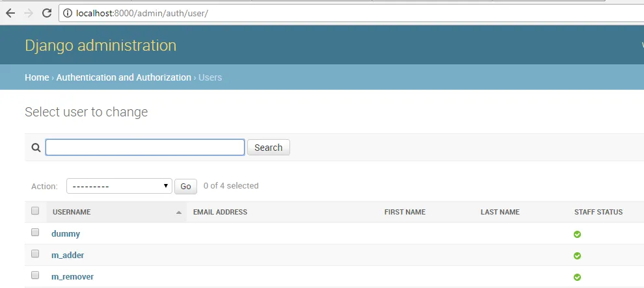Click m_adder's green staff status icon
The width and height of the screenshot is (644, 288).
tap(577, 255)
